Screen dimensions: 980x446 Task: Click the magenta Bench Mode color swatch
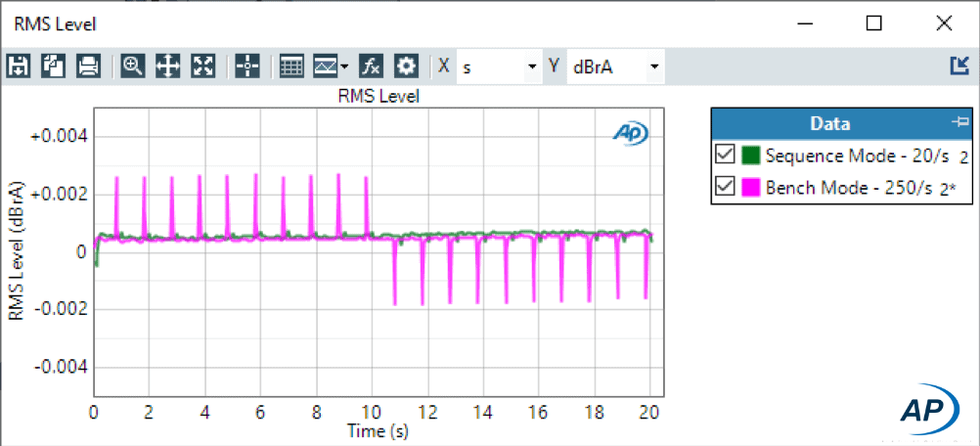tap(751, 188)
